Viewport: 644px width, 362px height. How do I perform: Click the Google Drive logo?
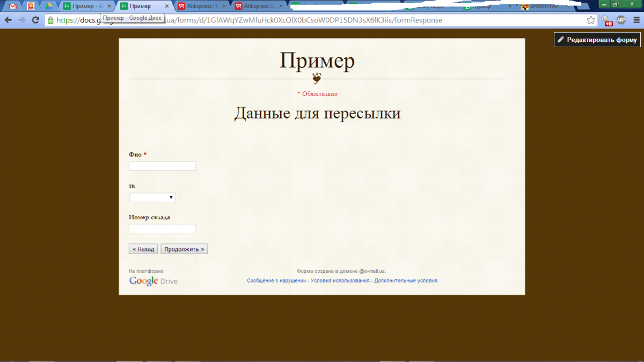click(153, 281)
